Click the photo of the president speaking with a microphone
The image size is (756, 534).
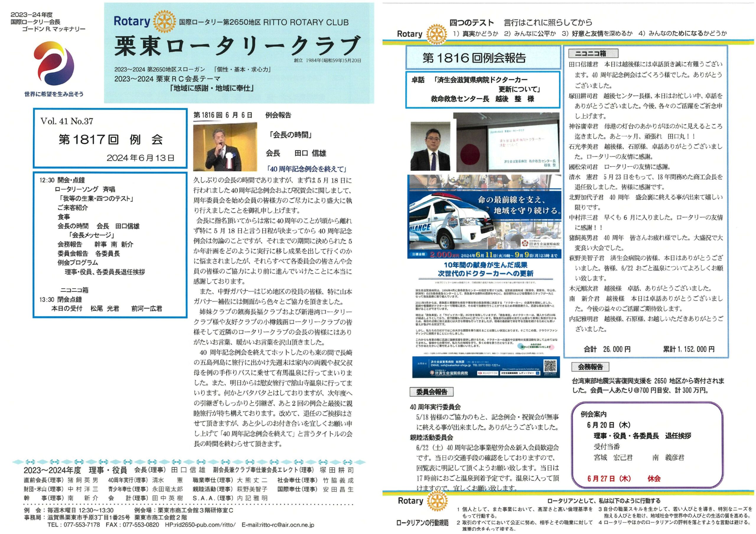[x=225, y=147]
